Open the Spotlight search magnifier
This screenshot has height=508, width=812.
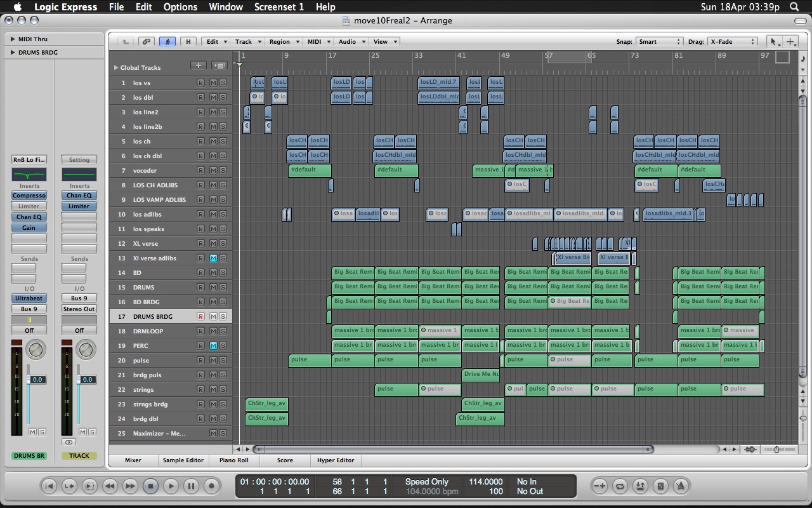pos(794,7)
